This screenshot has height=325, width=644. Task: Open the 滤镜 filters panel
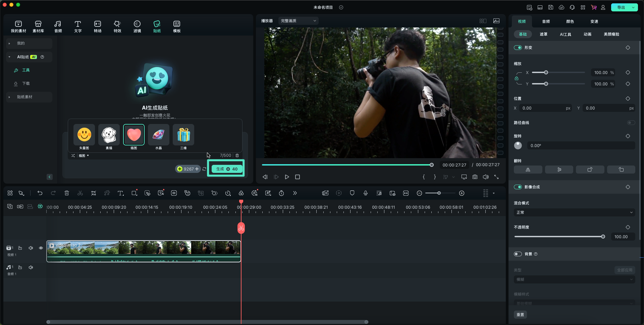[137, 26]
